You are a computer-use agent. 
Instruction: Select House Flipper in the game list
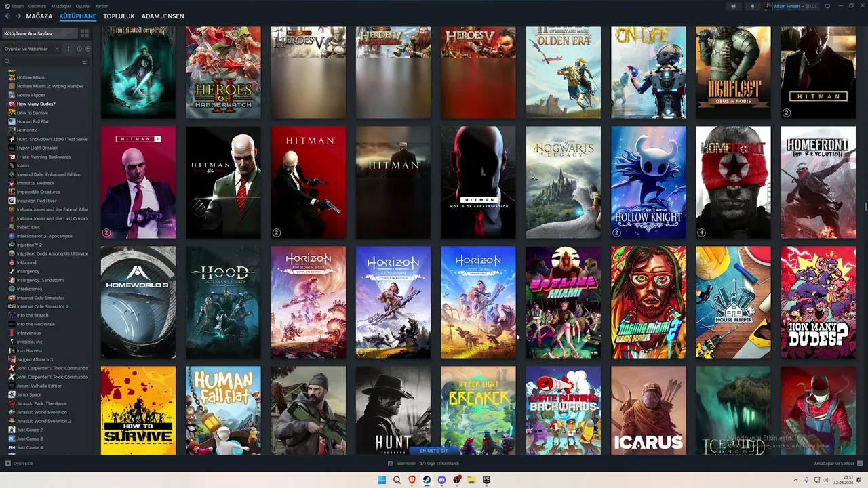pos(31,95)
